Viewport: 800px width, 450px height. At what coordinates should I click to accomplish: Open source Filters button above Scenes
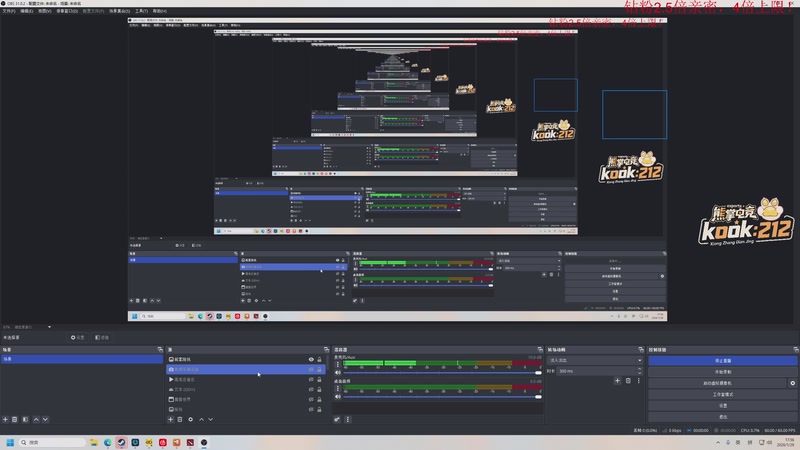click(x=102, y=337)
